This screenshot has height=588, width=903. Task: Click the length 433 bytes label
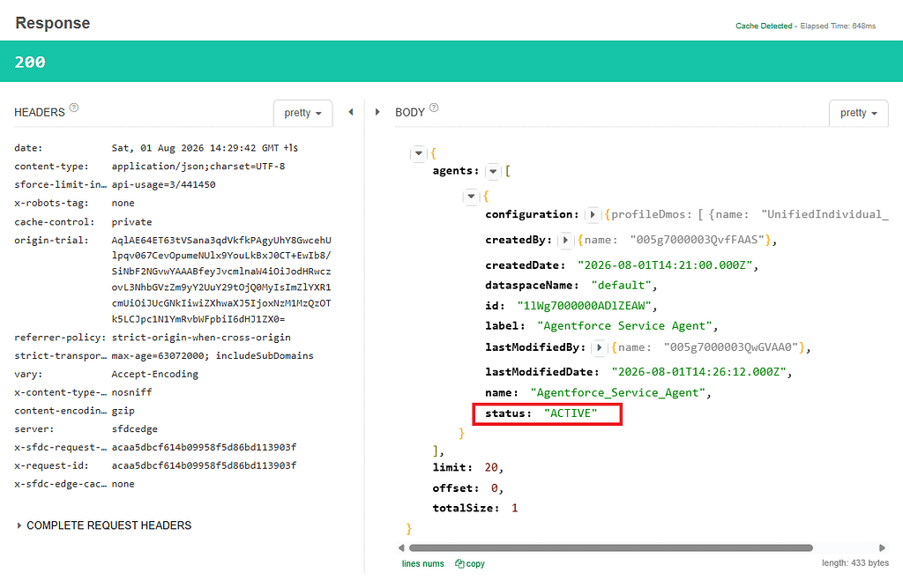tap(854, 563)
